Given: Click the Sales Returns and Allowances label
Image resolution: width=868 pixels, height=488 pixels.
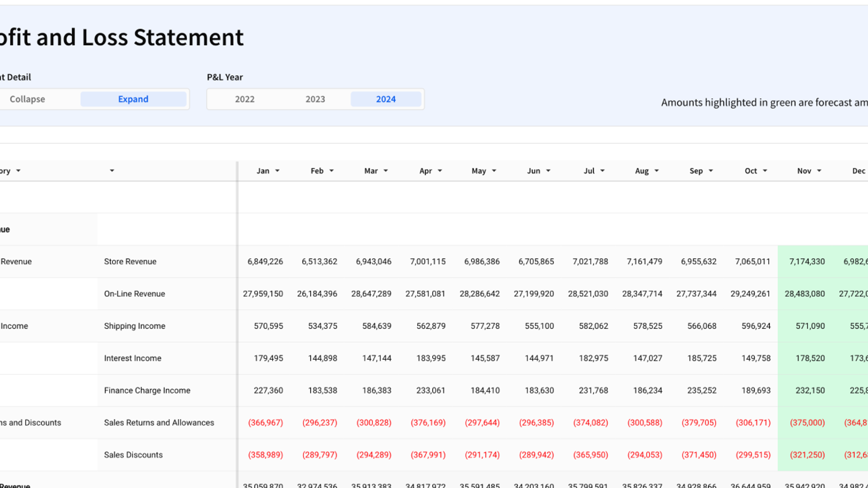Looking at the screenshot, I should pyautogui.click(x=159, y=423).
